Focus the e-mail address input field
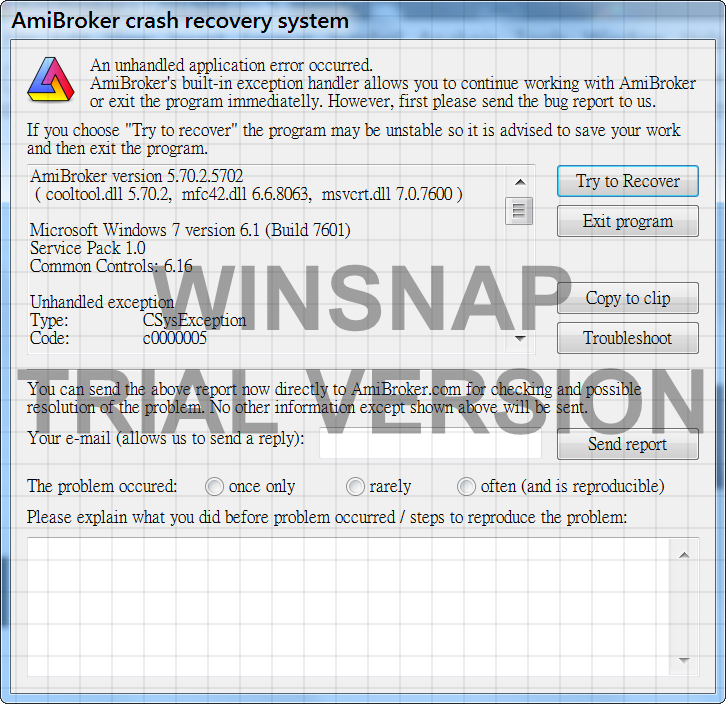The width and height of the screenshot is (726, 704). [x=430, y=444]
